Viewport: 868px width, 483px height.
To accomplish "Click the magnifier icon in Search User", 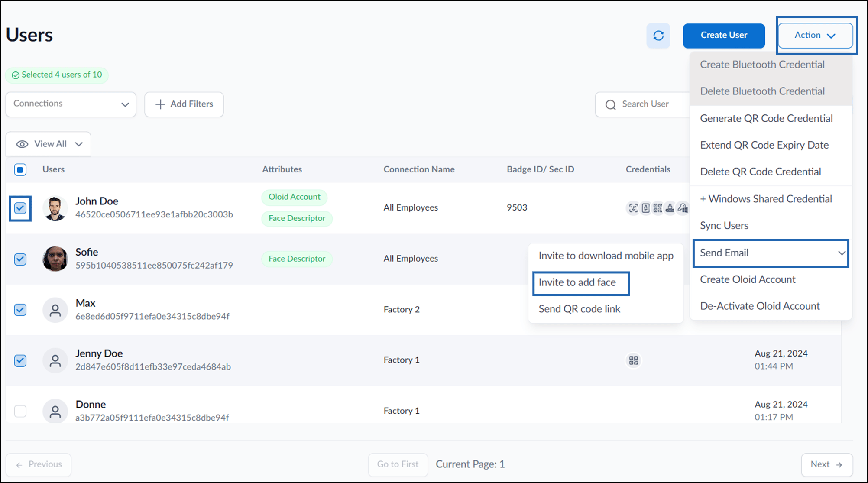I will 611,104.
